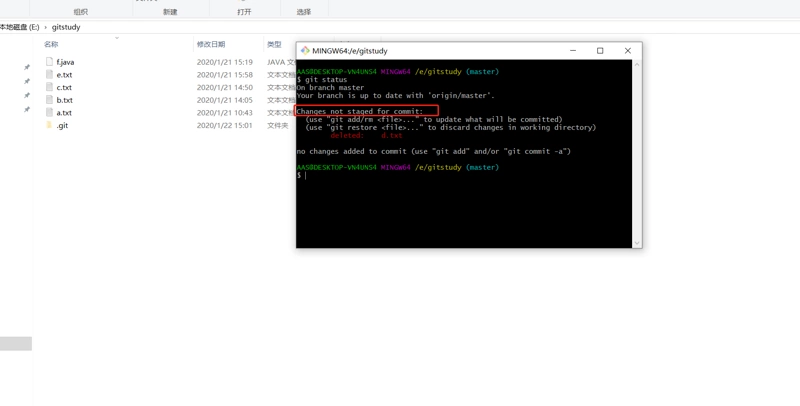This screenshot has height=406, width=800.
Task: Click the date 2020/1/21 14:05
Action: (x=225, y=100)
